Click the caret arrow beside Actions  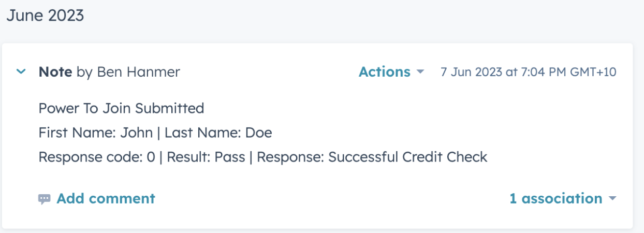pos(420,72)
